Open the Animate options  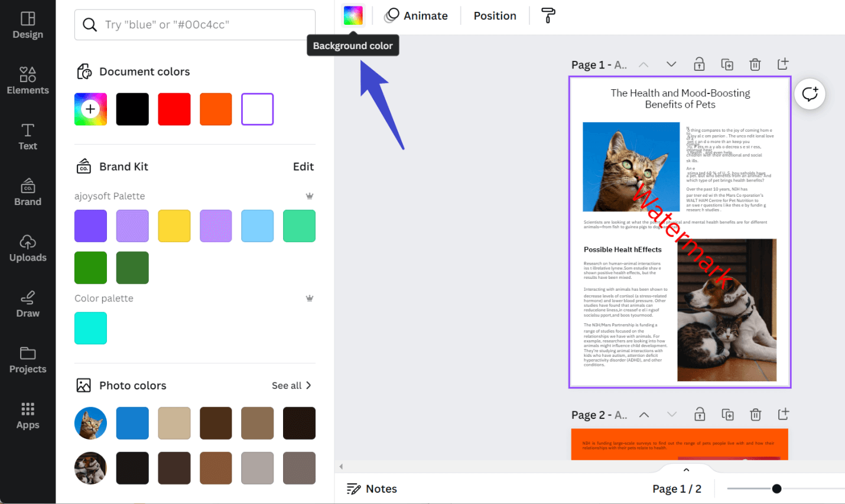(417, 15)
